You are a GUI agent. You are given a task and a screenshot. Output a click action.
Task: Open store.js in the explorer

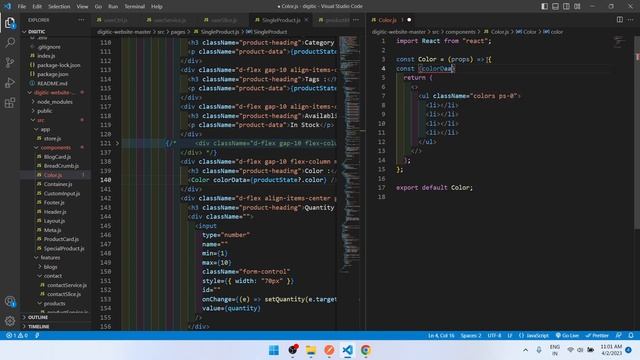(x=52, y=138)
